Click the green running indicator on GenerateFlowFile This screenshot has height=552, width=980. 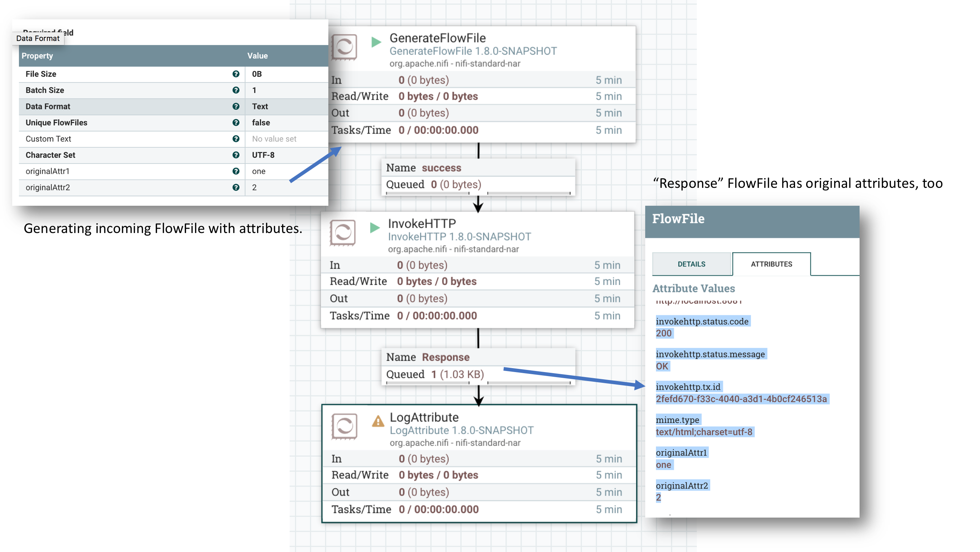[376, 42]
